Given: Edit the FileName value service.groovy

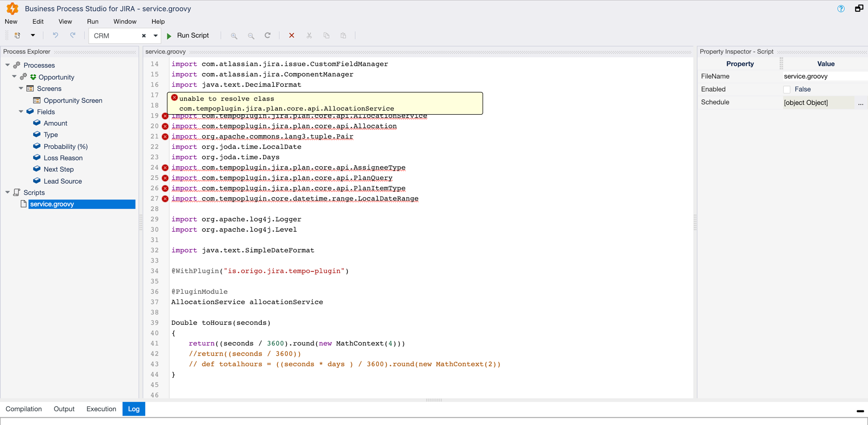Looking at the screenshot, I should [x=825, y=76].
